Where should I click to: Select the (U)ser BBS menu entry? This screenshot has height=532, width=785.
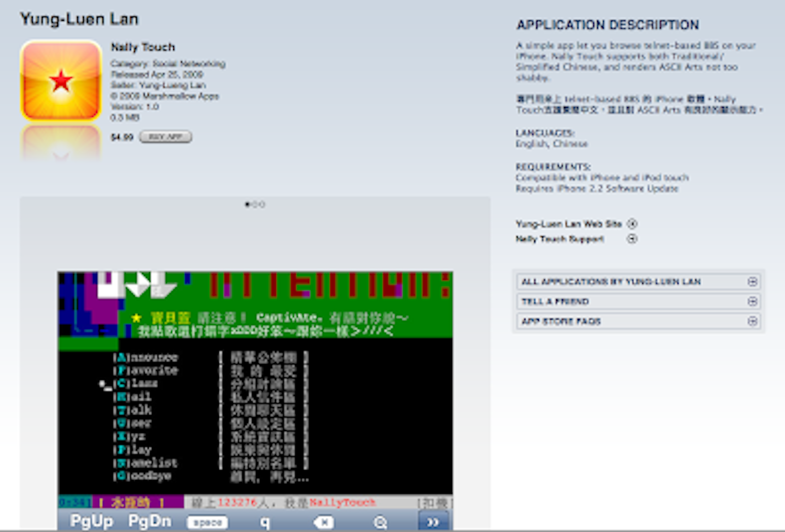[132, 423]
